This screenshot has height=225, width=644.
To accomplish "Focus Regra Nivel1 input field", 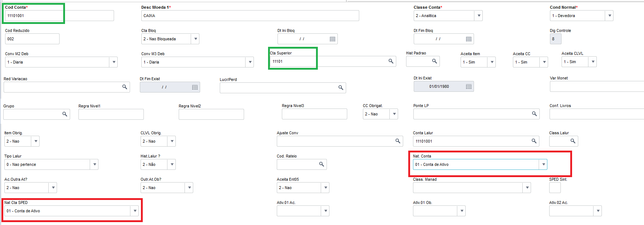I will pyautogui.click(x=111, y=114).
